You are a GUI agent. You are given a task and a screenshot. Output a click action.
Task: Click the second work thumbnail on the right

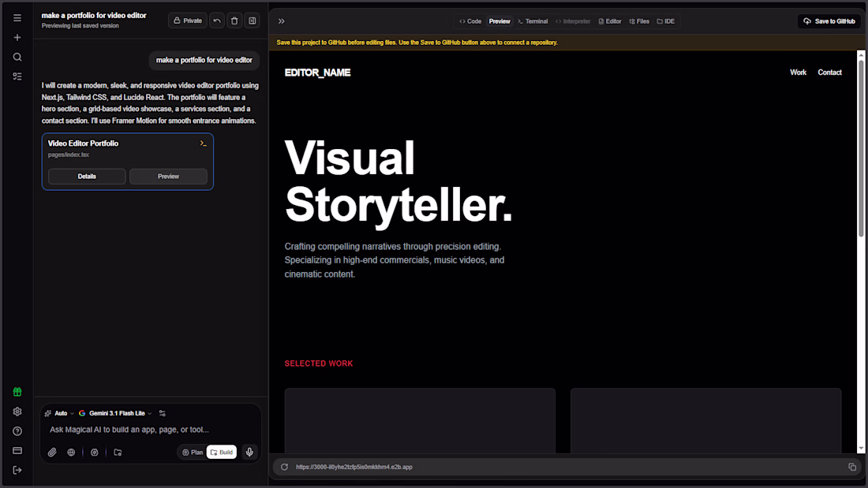click(705, 421)
